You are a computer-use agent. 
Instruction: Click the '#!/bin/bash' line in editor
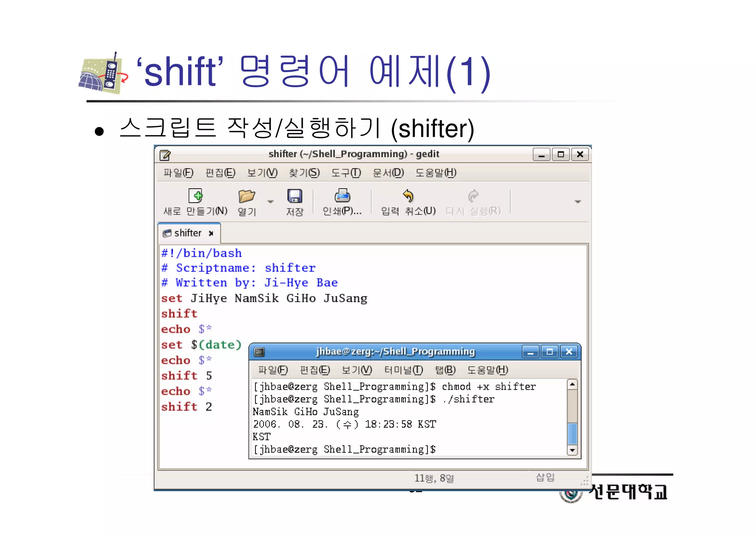pyautogui.click(x=202, y=253)
